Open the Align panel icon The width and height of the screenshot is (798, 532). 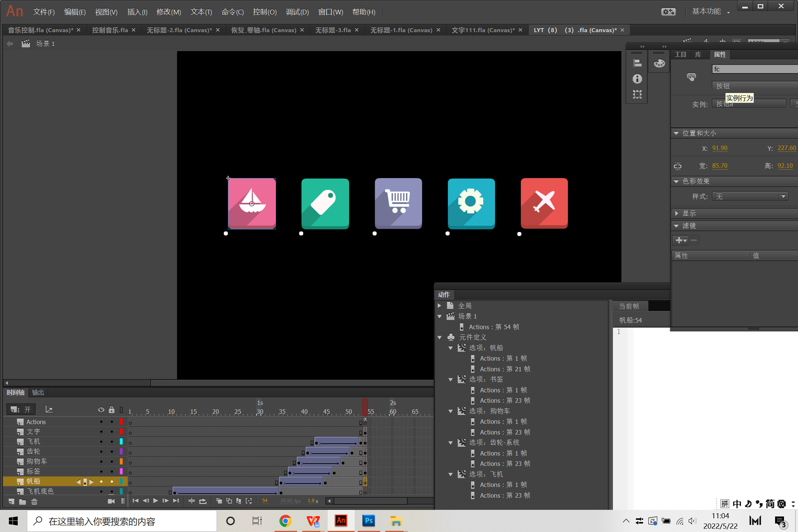click(x=637, y=64)
